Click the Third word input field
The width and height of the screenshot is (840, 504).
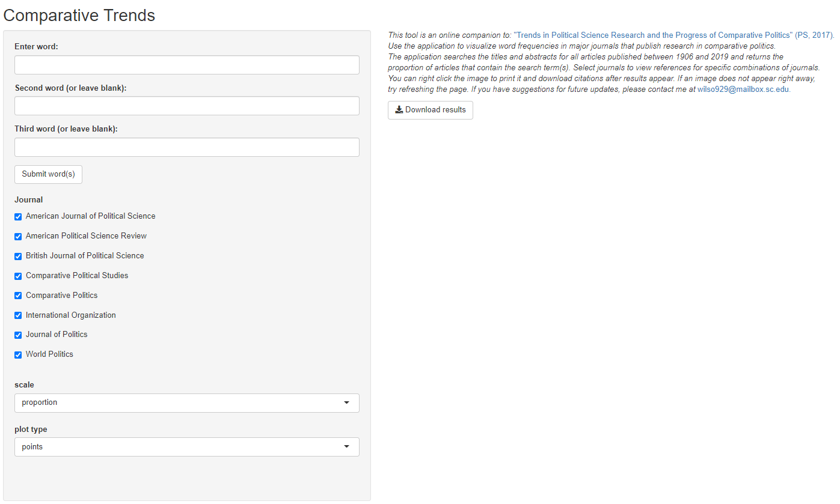[187, 147]
